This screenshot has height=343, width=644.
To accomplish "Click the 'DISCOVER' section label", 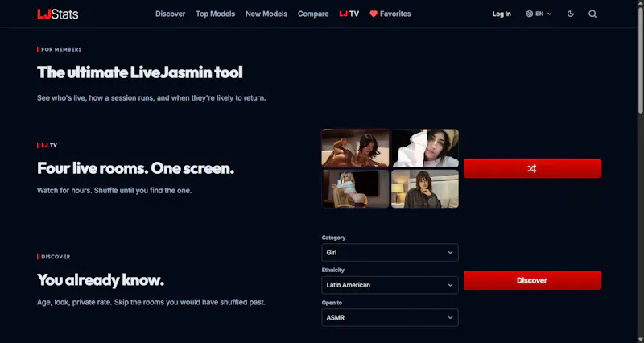I will click(x=56, y=257).
